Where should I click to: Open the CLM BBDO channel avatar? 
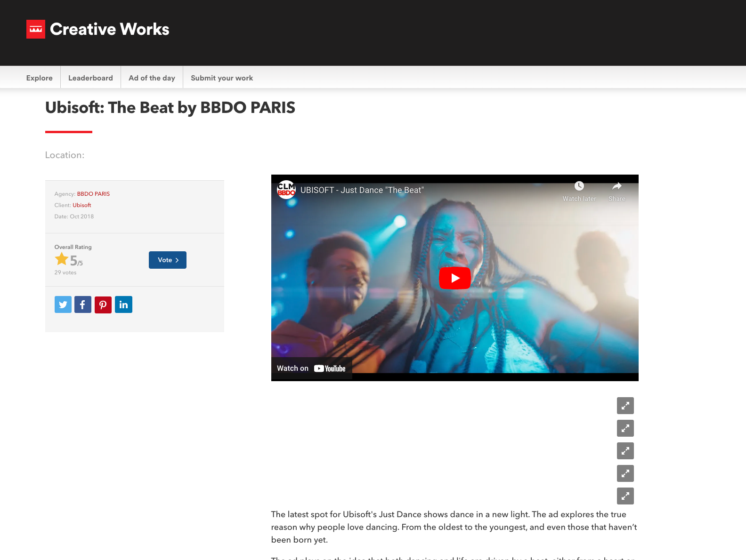point(286,190)
